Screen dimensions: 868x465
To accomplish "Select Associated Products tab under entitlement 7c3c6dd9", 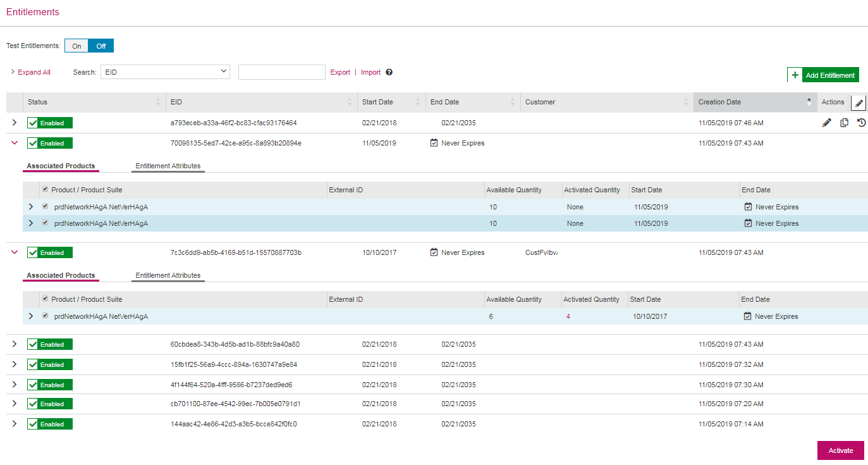I will pyautogui.click(x=61, y=276).
